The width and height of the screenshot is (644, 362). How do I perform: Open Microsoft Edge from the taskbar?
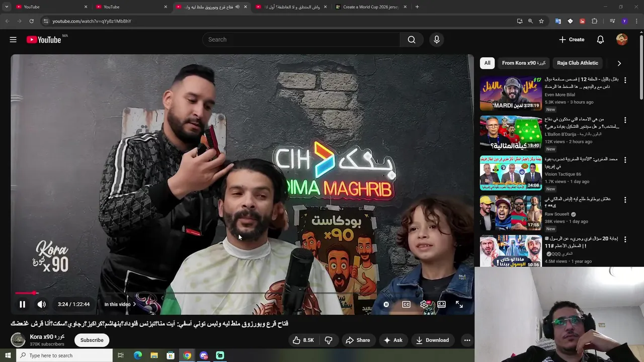tap(137, 355)
